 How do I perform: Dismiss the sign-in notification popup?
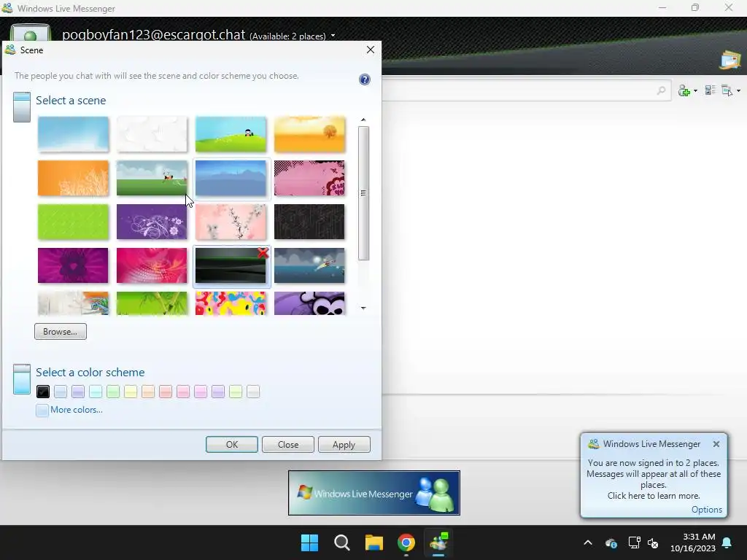click(x=716, y=444)
